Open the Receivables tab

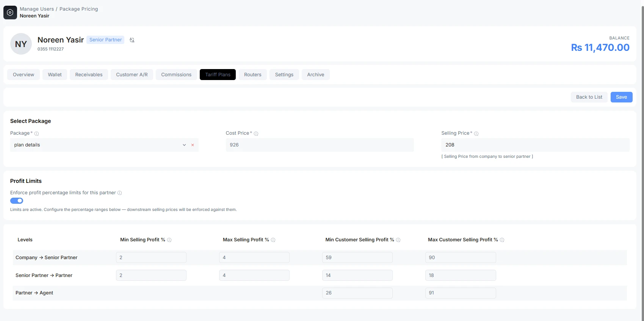[x=89, y=75]
